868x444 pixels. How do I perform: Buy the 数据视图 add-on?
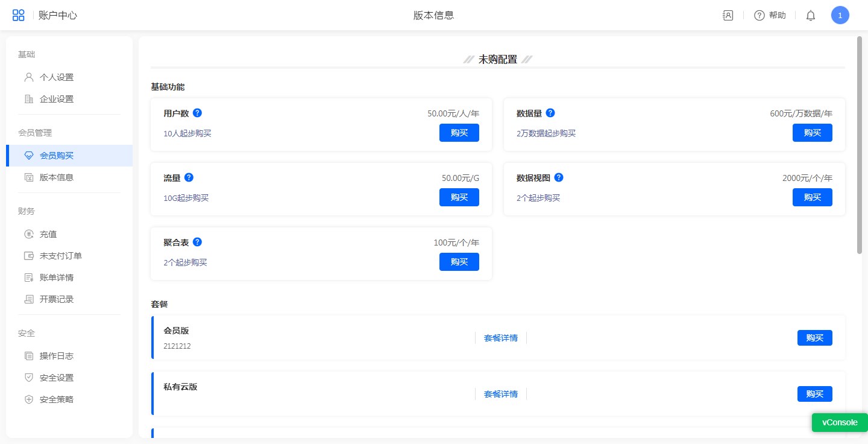click(x=812, y=197)
